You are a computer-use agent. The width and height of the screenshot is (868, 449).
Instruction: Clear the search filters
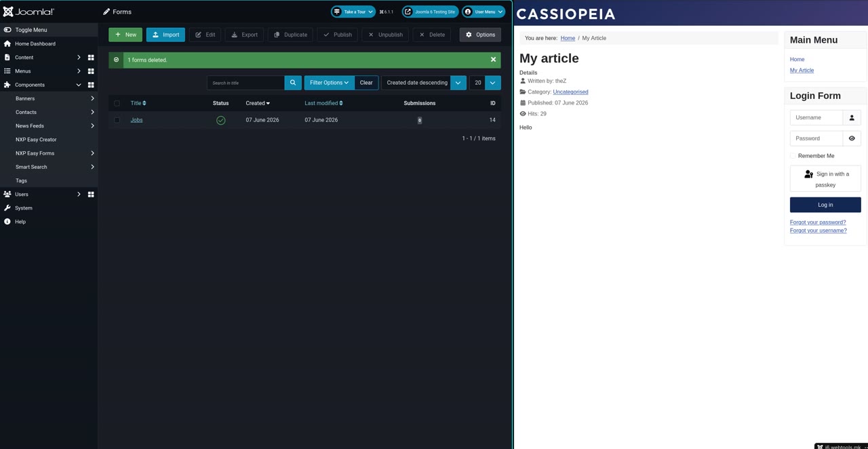(x=366, y=83)
